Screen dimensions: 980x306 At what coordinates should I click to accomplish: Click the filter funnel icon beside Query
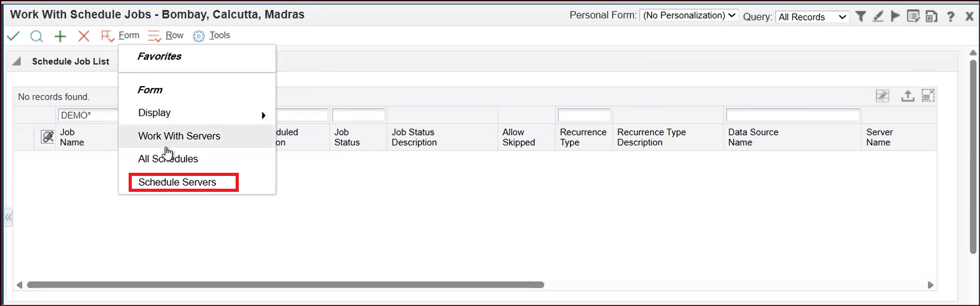click(x=861, y=17)
